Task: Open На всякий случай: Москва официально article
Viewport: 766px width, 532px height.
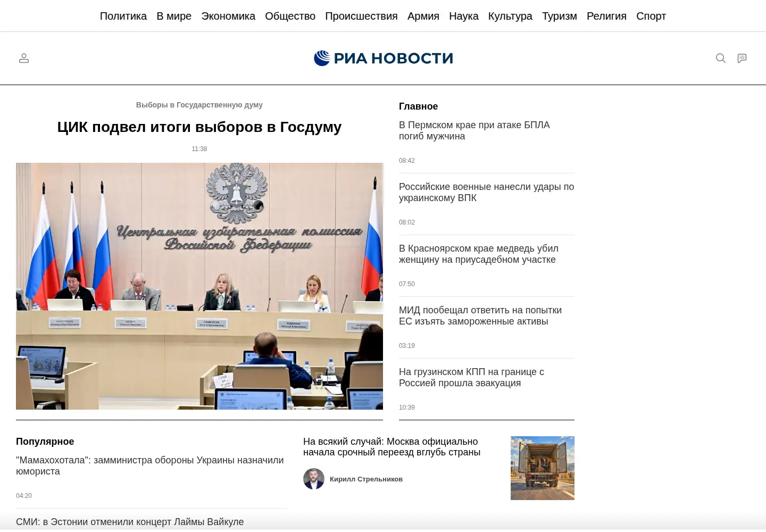Action: [x=392, y=447]
